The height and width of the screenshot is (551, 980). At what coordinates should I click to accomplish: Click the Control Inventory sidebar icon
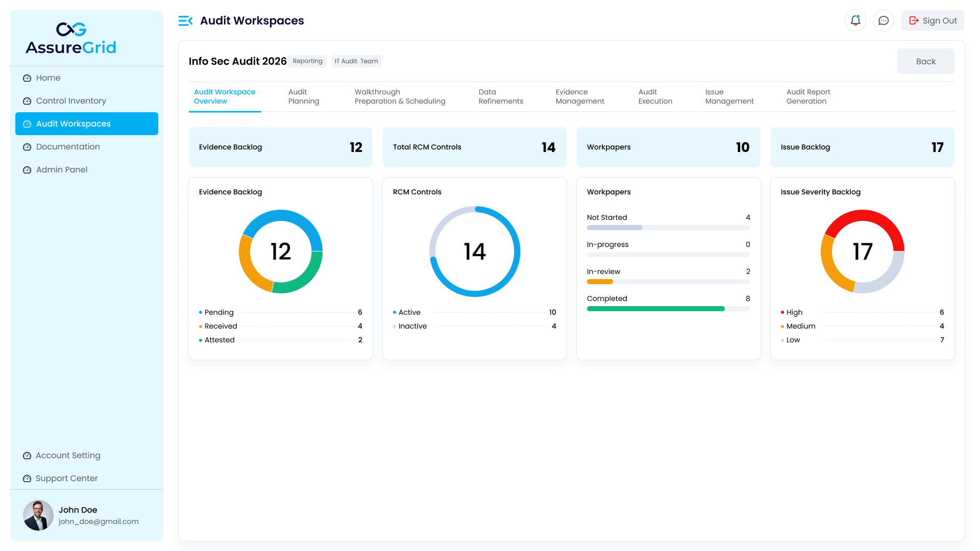(27, 101)
